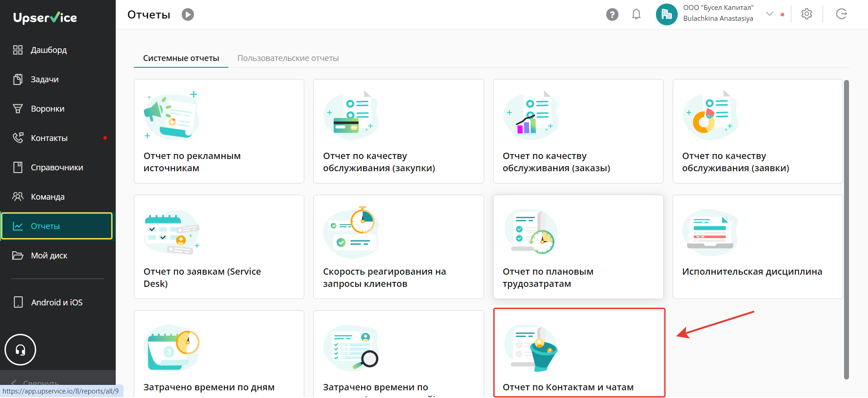
Task: Click the Отчеты chart icon in sidebar
Action: pos(18,226)
